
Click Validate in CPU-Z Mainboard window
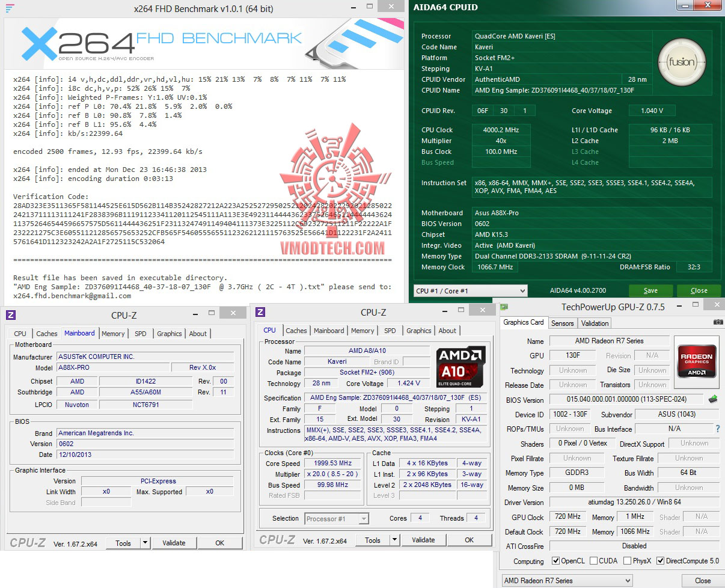[x=174, y=543]
